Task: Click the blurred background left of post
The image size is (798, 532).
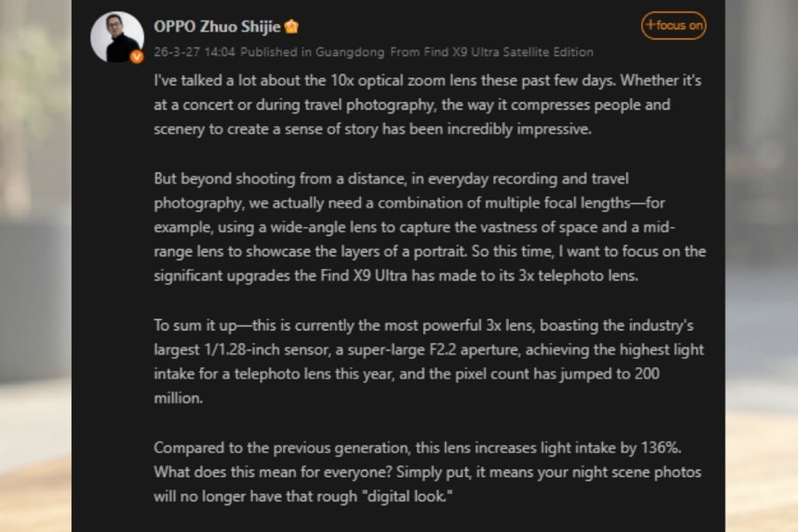Action: 35,266
